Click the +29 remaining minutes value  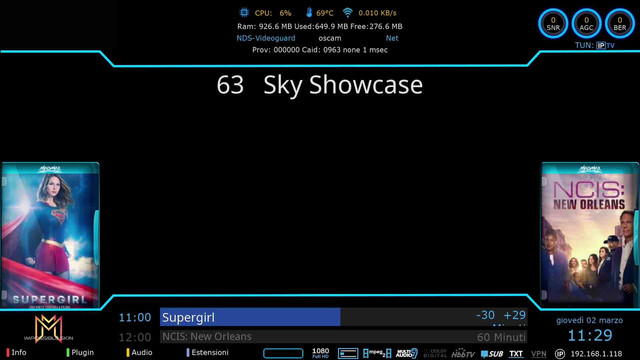(515, 315)
